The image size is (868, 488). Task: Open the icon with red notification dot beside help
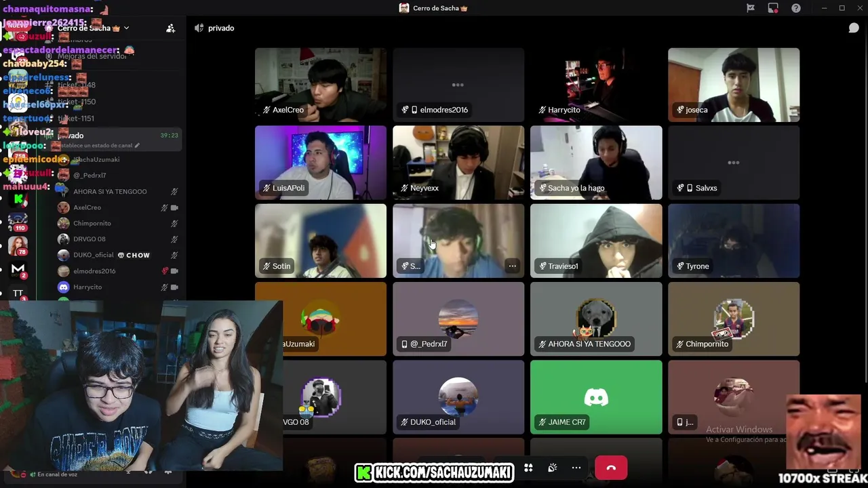click(x=773, y=8)
